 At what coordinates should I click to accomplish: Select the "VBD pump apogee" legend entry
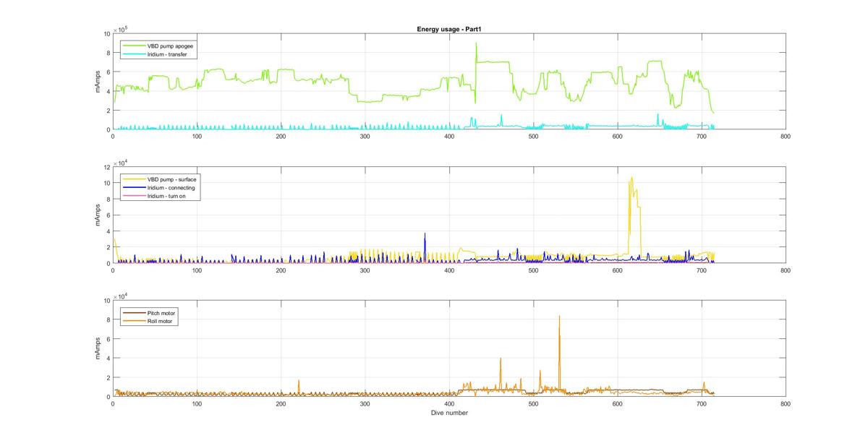[x=170, y=46]
